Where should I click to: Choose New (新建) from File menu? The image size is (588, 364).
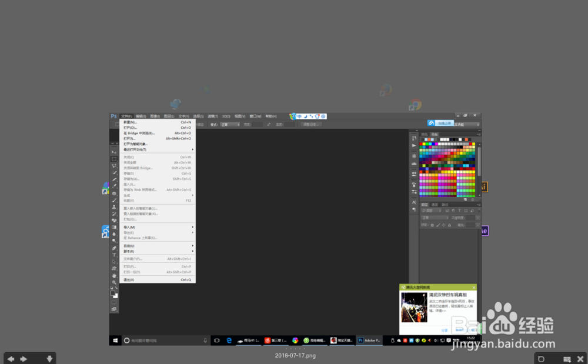(158, 122)
